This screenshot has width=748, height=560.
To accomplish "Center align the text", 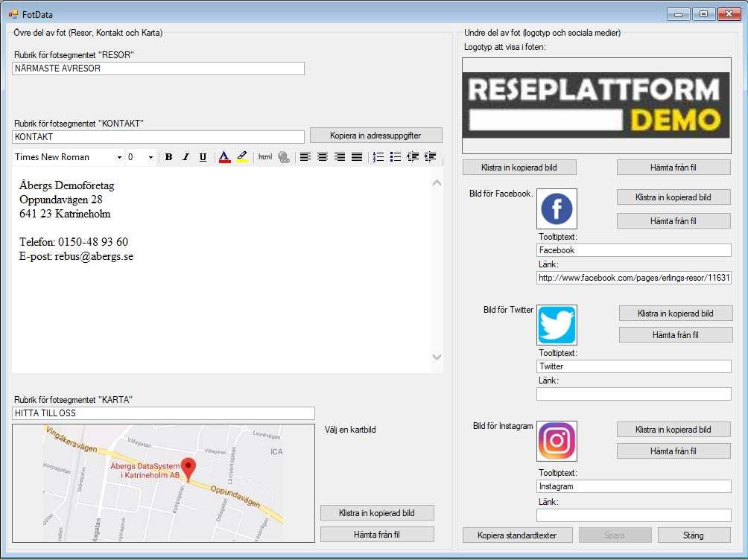I will coord(323,157).
